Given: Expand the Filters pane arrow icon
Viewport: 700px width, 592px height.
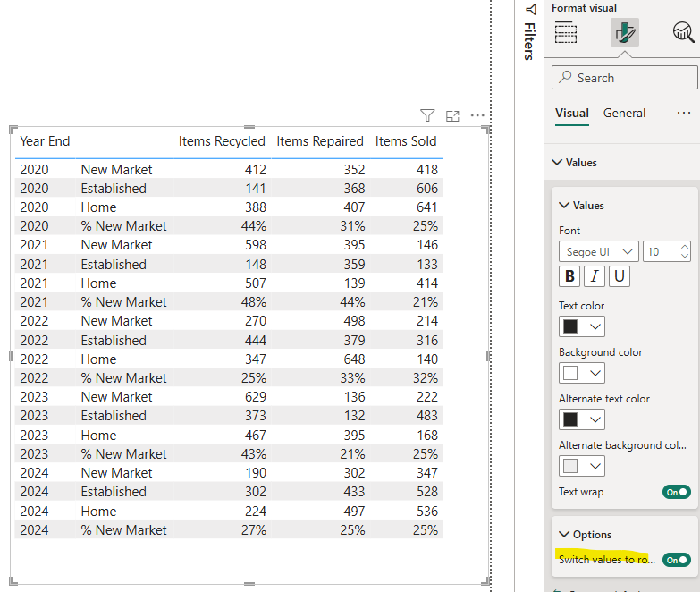Looking at the screenshot, I should 530,9.
